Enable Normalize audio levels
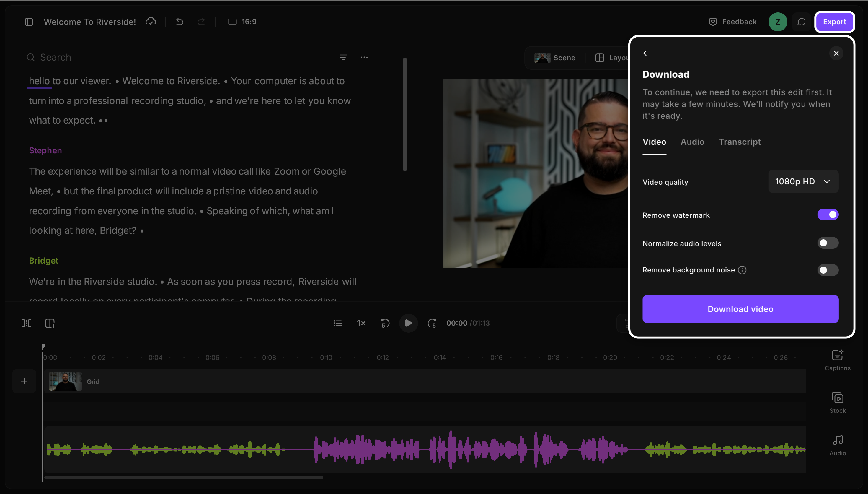This screenshot has width=868, height=494. (828, 243)
